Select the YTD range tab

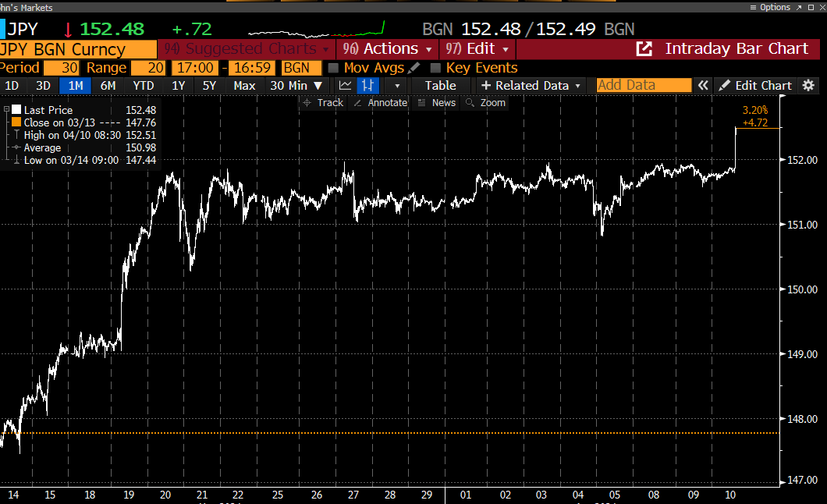coord(143,85)
